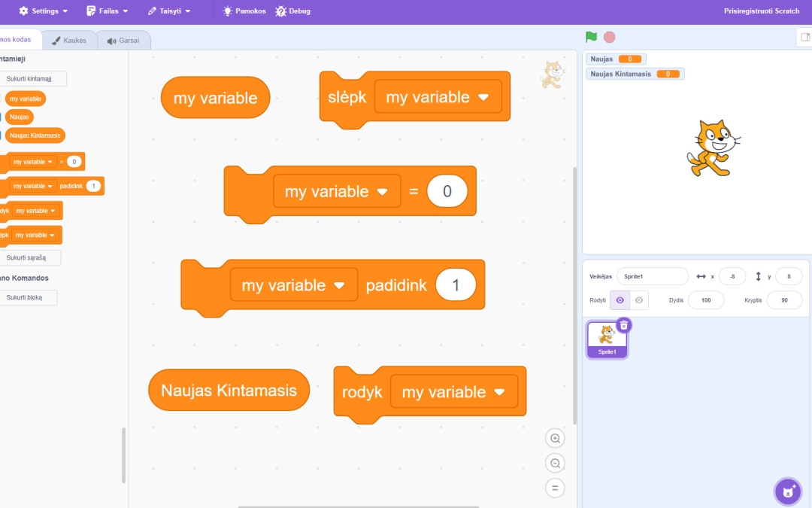
Task: Click Prisiregistruoti Scratch link
Action: pos(761,11)
